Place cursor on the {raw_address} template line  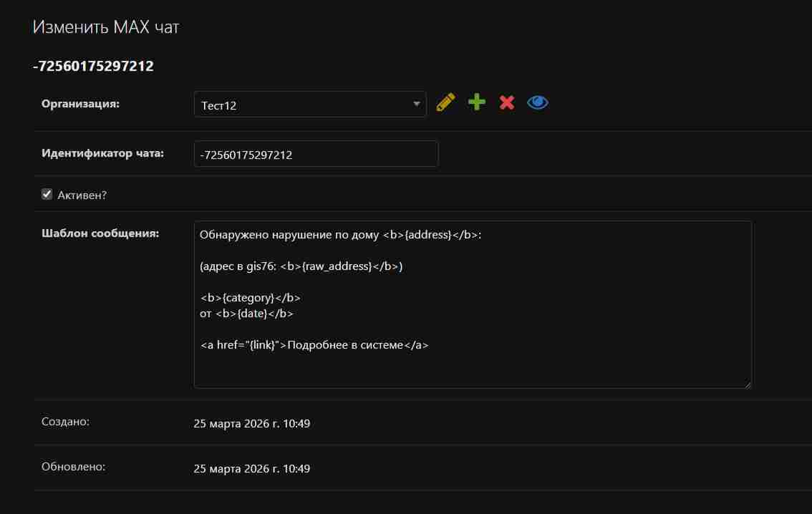(301, 266)
